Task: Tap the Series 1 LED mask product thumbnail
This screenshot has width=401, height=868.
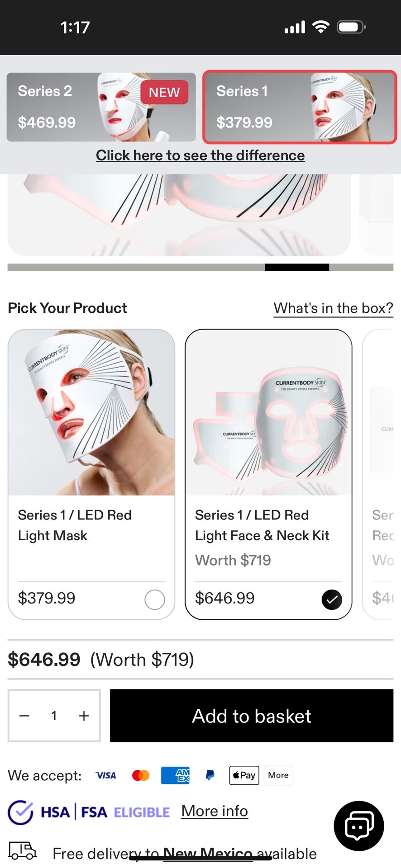Action: pyautogui.click(x=91, y=412)
